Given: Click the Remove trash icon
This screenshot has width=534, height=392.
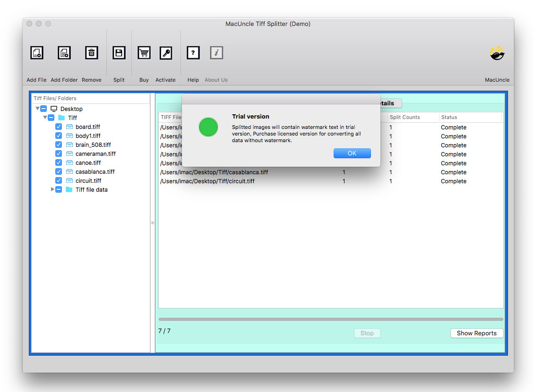Looking at the screenshot, I should [91, 53].
